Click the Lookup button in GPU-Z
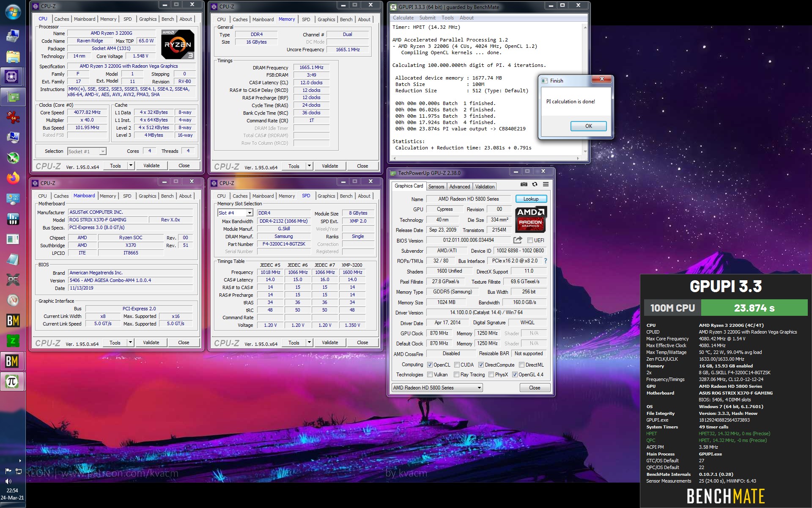Viewport: 812px width, 508px height. 531,199
